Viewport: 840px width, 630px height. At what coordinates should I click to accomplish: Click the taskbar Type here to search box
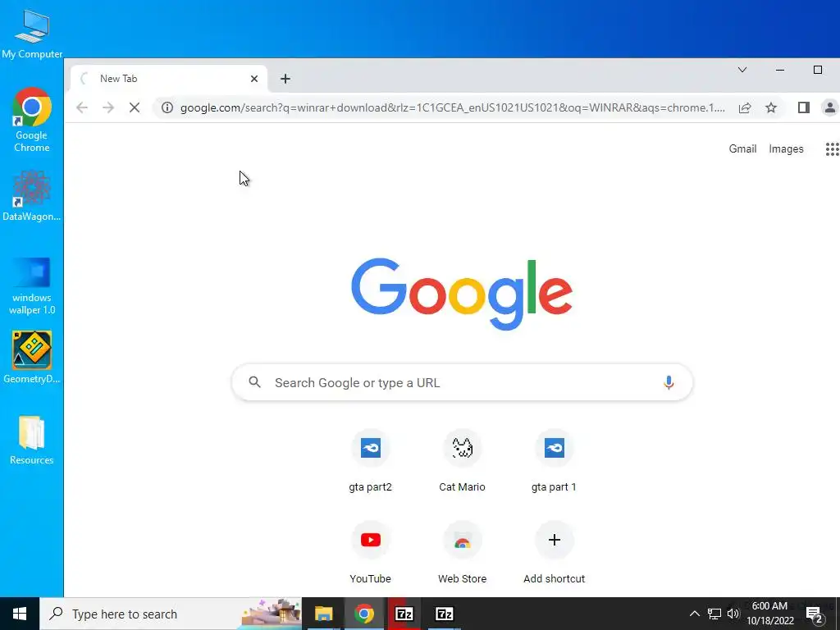point(171,614)
